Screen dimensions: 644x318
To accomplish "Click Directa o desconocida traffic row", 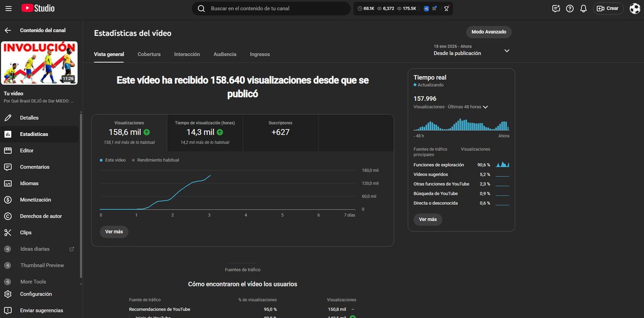I will pyautogui.click(x=462, y=203).
